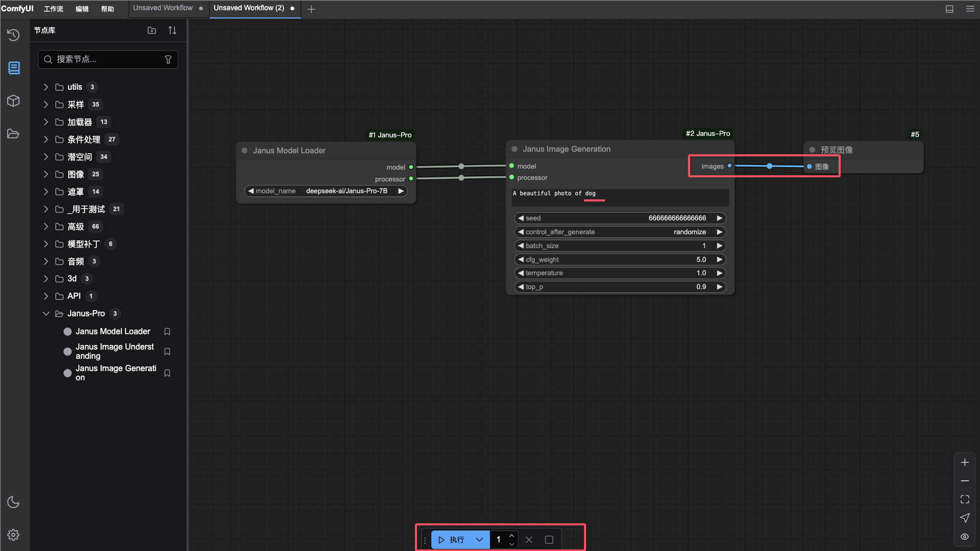980x551 pixels.
Task: Expand the 模型补丁 folder
Action: 46,244
